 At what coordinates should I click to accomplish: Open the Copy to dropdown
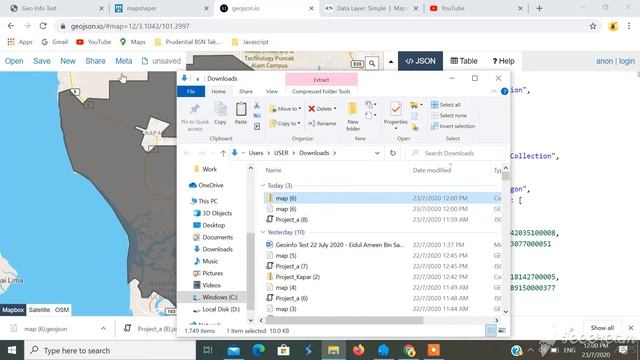coord(284,123)
